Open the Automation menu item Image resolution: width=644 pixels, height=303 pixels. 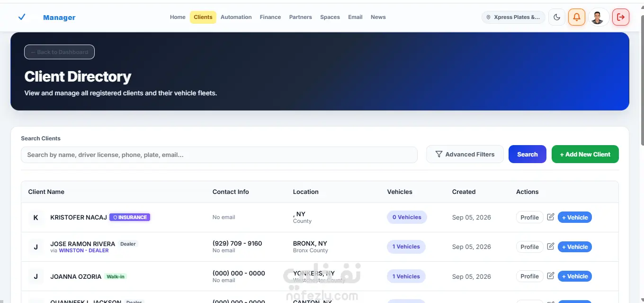[236, 17]
